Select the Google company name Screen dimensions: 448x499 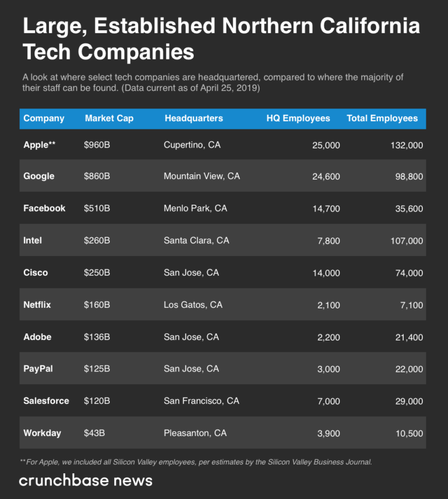(39, 176)
